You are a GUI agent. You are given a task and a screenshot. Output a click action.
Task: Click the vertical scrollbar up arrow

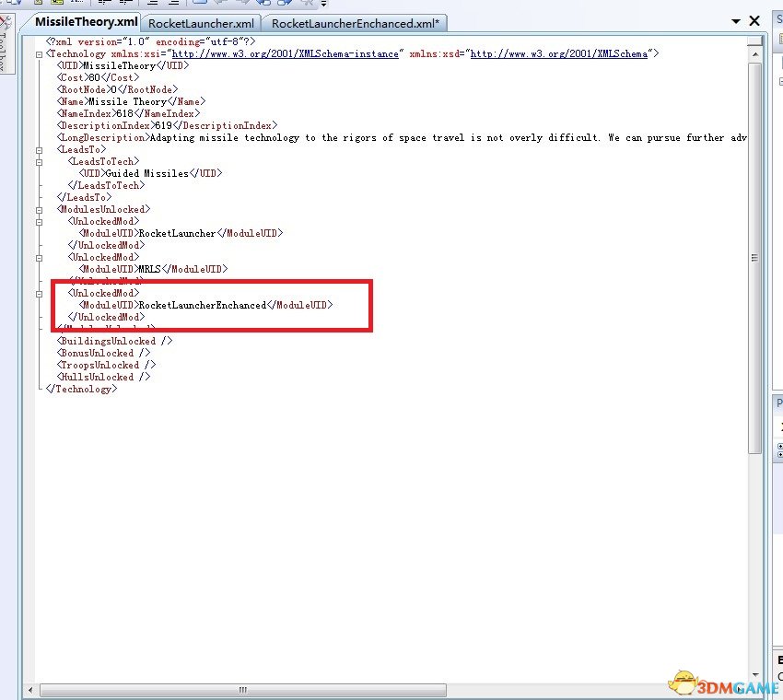point(755,54)
